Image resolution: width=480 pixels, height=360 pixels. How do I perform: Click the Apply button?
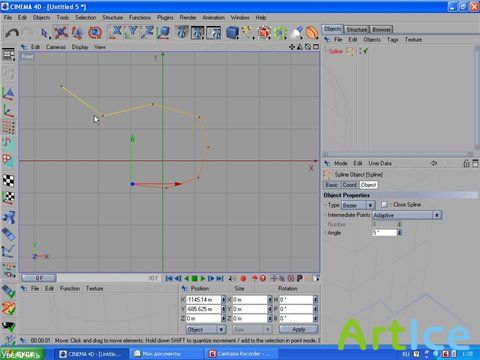(299, 329)
